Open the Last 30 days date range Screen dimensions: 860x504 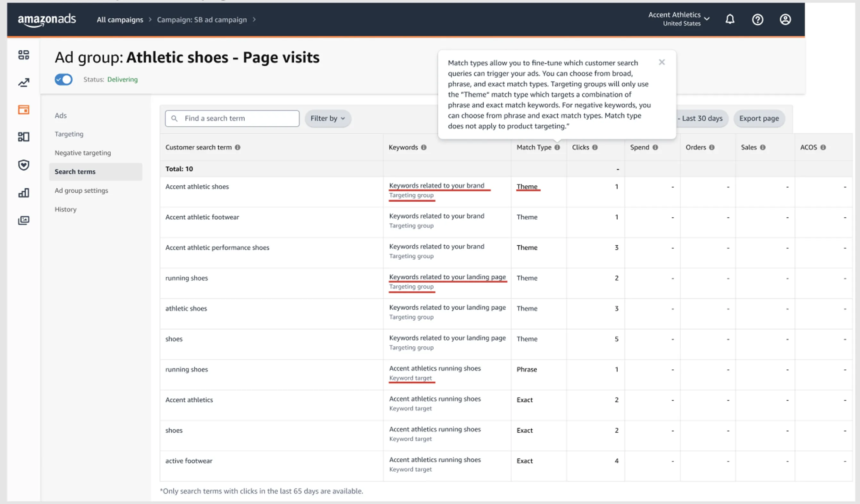pyautogui.click(x=702, y=118)
